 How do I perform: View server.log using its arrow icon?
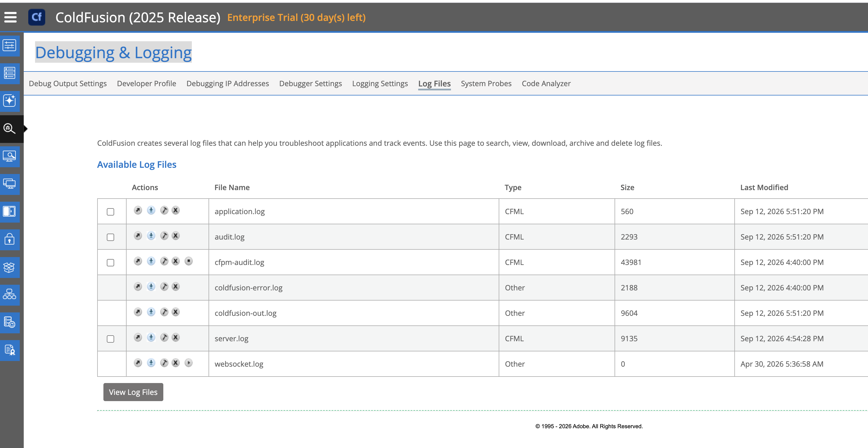click(138, 338)
